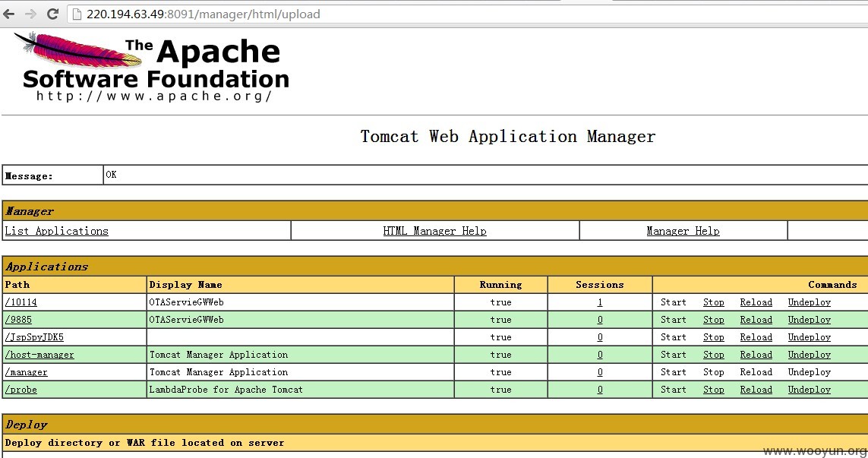The image size is (868, 458).
Task: Undeploy the /JspSpyJDK5 application
Action: [x=810, y=337]
